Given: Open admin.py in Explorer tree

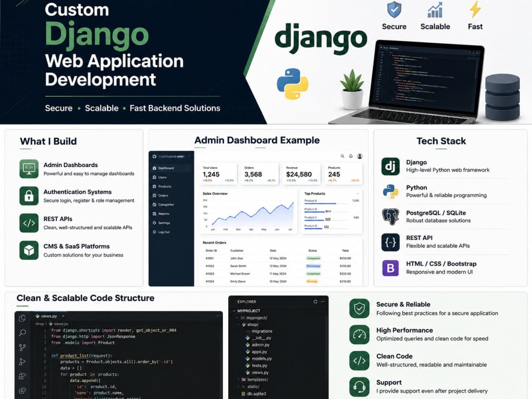Looking at the screenshot, I should pos(257,345).
